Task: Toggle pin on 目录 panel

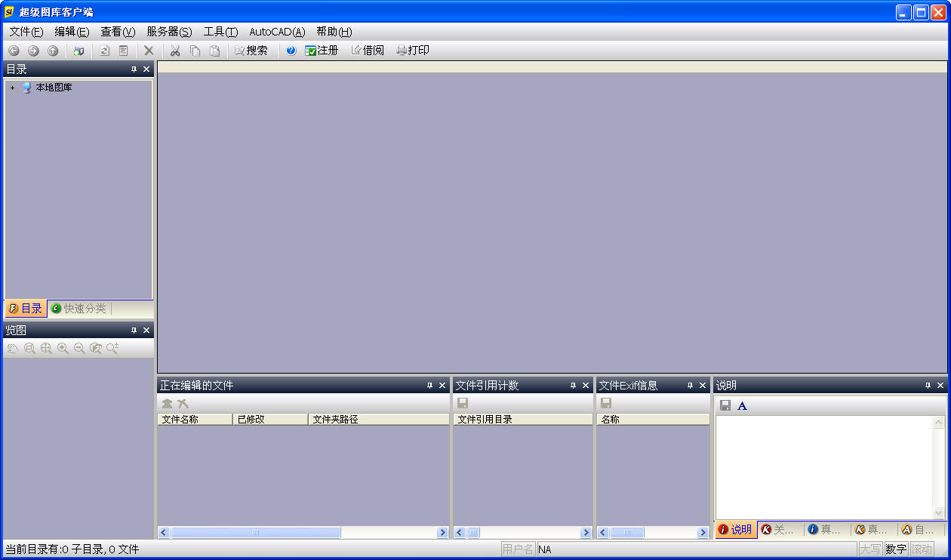Action: coord(134,69)
